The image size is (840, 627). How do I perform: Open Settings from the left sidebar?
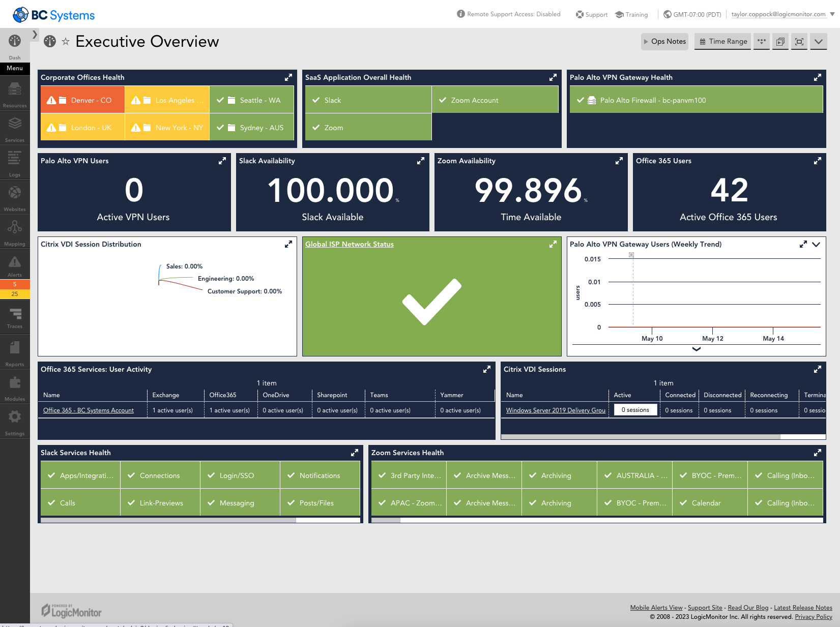pyautogui.click(x=15, y=422)
